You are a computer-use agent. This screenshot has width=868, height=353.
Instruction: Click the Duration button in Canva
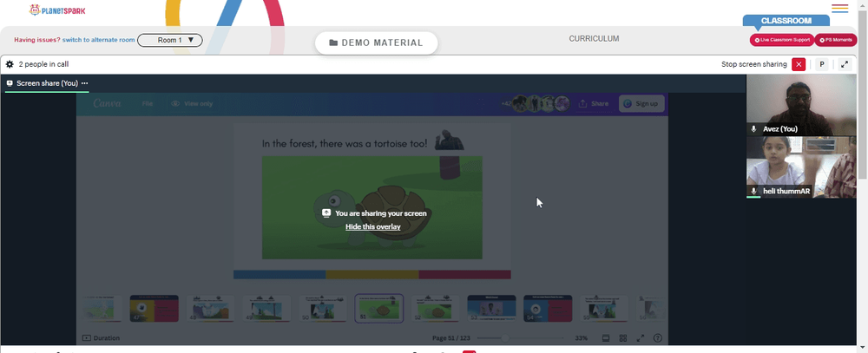[101, 338]
